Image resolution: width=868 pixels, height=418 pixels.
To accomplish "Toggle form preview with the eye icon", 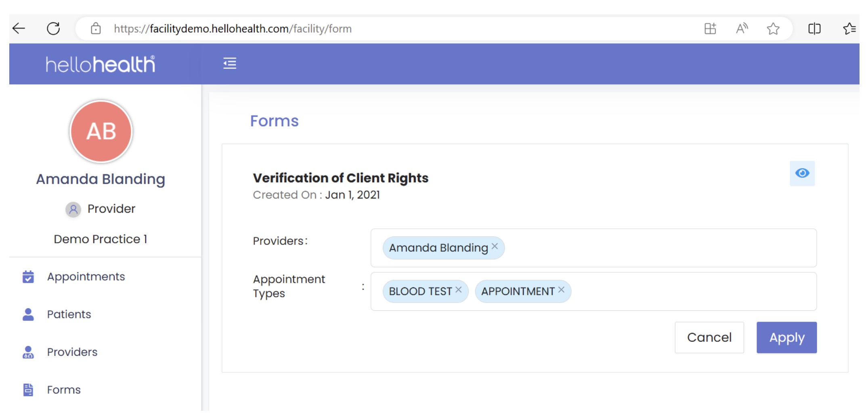I will 802,173.
